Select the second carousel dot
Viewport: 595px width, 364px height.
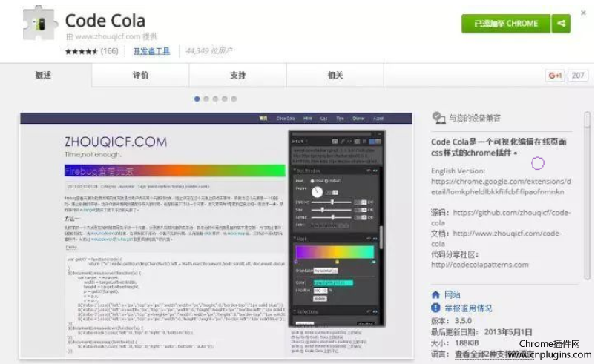tap(206, 99)
